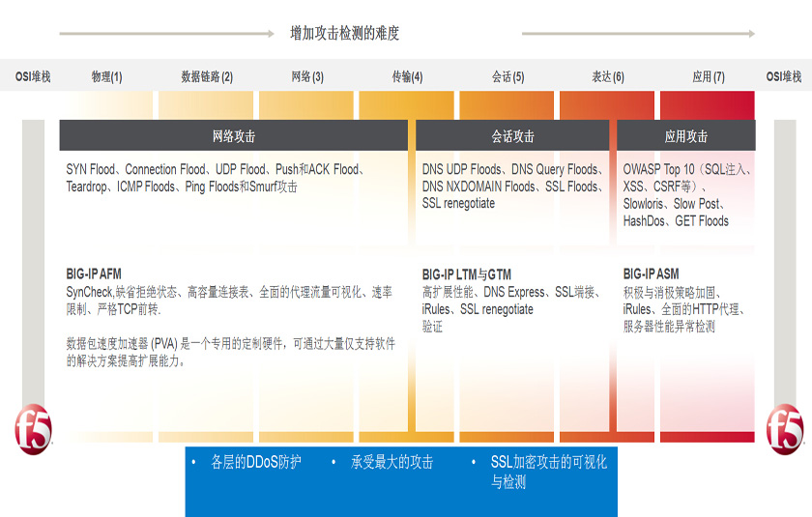Click the iRules, 全面的HTTP代理 line

pos(684,309)
